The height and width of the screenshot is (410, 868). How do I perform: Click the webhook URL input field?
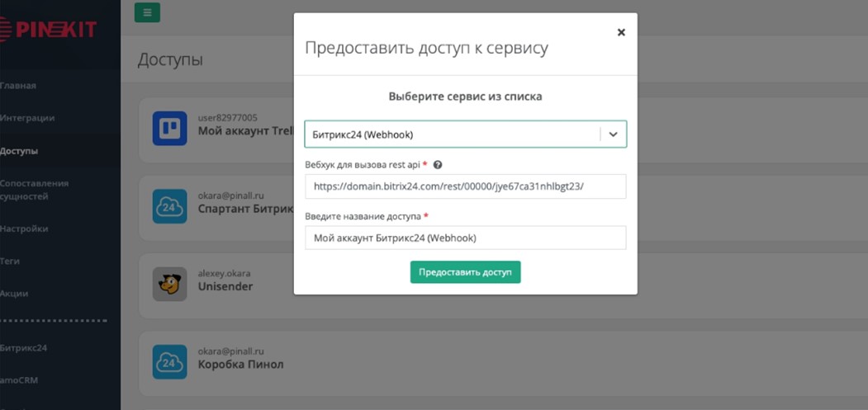pyautogui.click(x=465, y=186)
